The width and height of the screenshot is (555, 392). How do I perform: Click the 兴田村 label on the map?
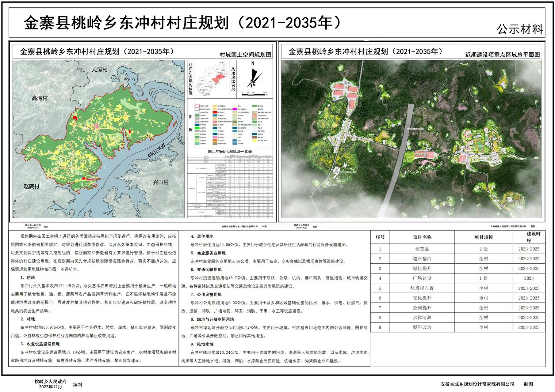click(x=161, y=182)
